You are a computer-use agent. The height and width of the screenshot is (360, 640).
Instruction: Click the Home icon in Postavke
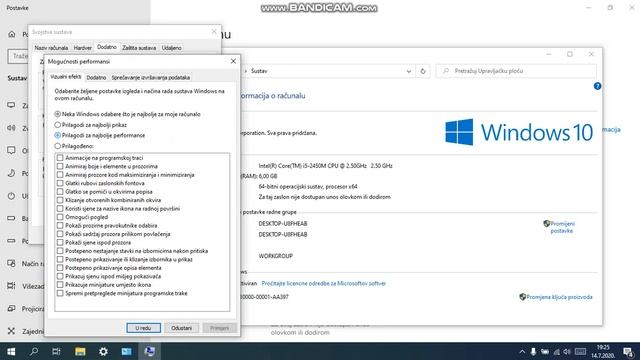pos(12,34)
